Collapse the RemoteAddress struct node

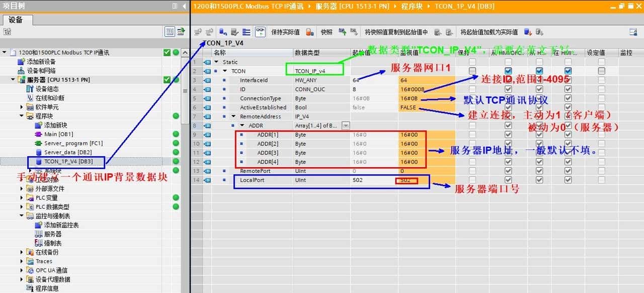click(x=234, y=117)
